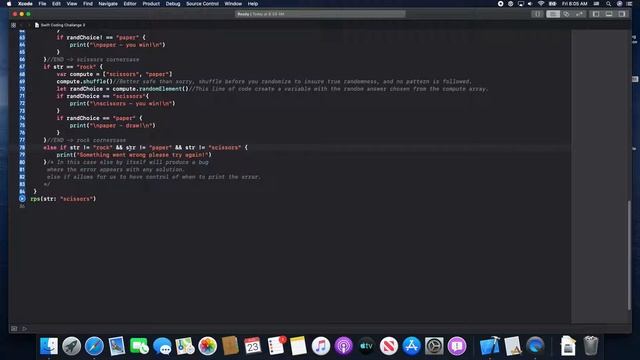This screenshot has width=640, height=360.
Task: Open Trash in the Dock
Action: coord(590,346)
